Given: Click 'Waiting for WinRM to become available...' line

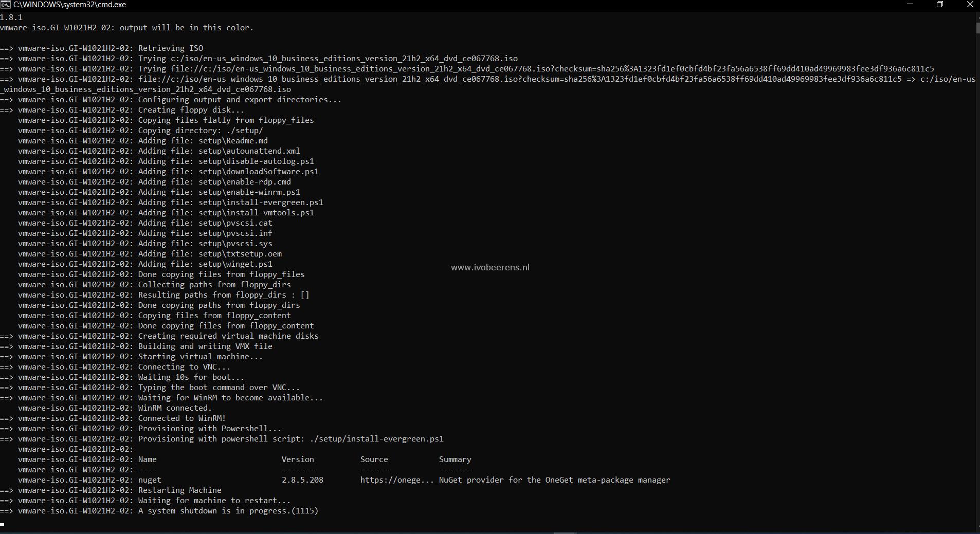Looking at the screenshot, I should (x=230, y=398).
